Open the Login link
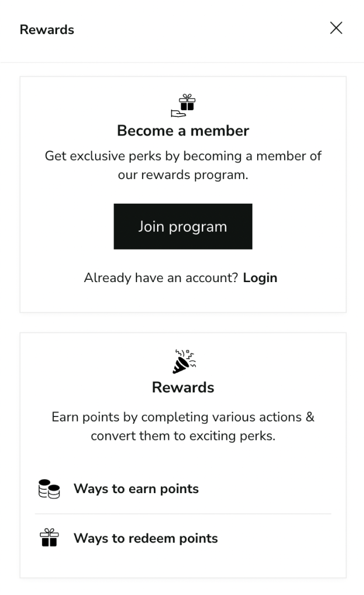 coord(260,277)
